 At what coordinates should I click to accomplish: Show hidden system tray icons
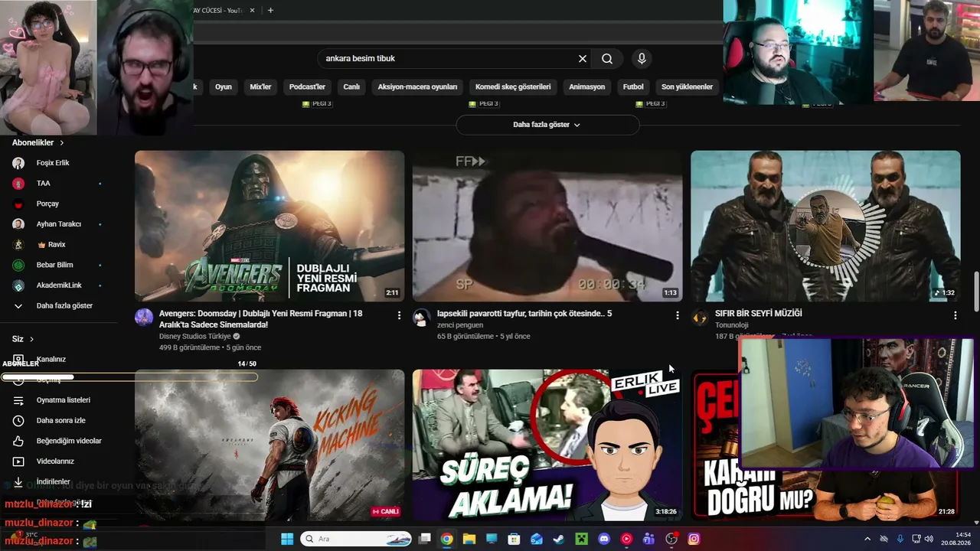pyautogui.click(x=867, y=539)
